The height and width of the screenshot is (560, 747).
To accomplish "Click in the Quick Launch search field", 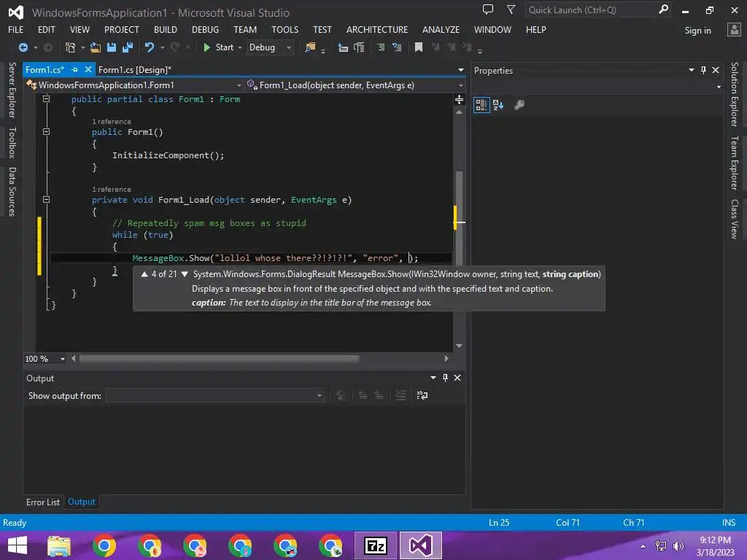I will click(591, 9).
